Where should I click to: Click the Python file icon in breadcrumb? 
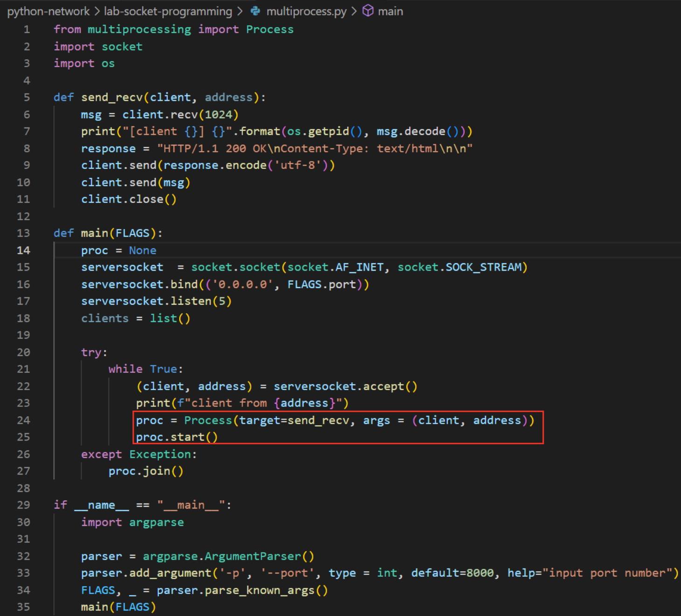255,11
